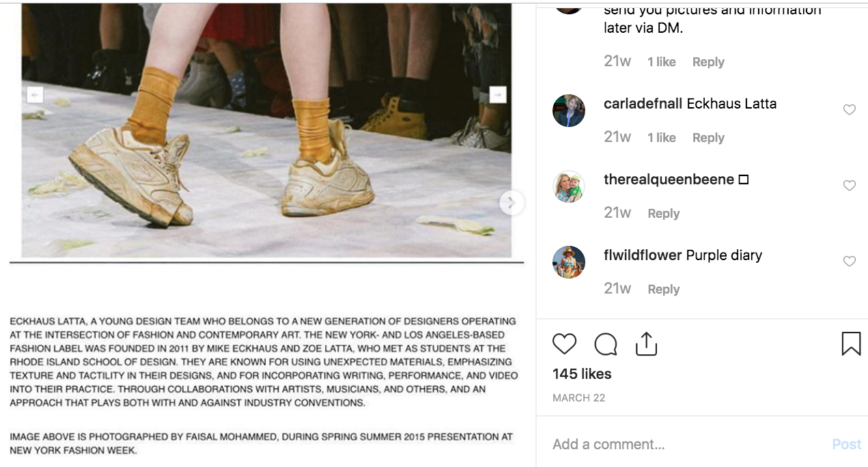Viewport: 868px width, 467px height.
Task: Like the post with the heart icon
Action: click(x=564, y=343)
